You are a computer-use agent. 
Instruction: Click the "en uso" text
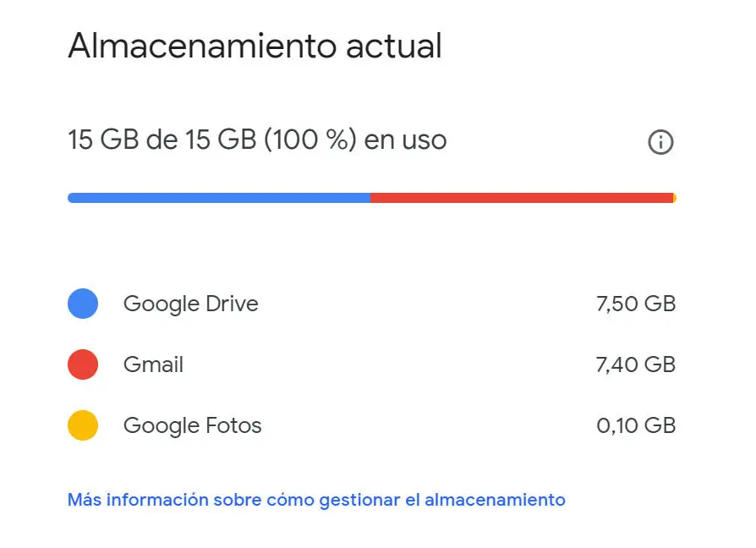pyautogui.click(x=405, y=140)
